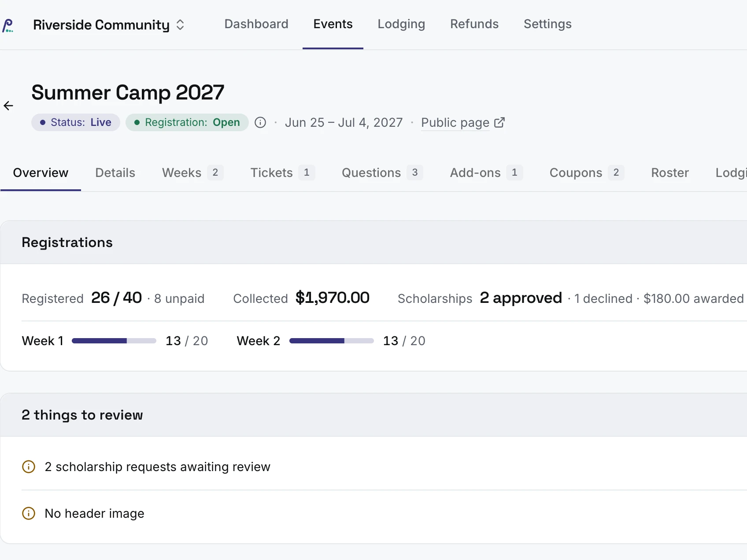Click the 2 approved scholarships value
This screenshot has height=560, width=747.
tap(521, 298)
